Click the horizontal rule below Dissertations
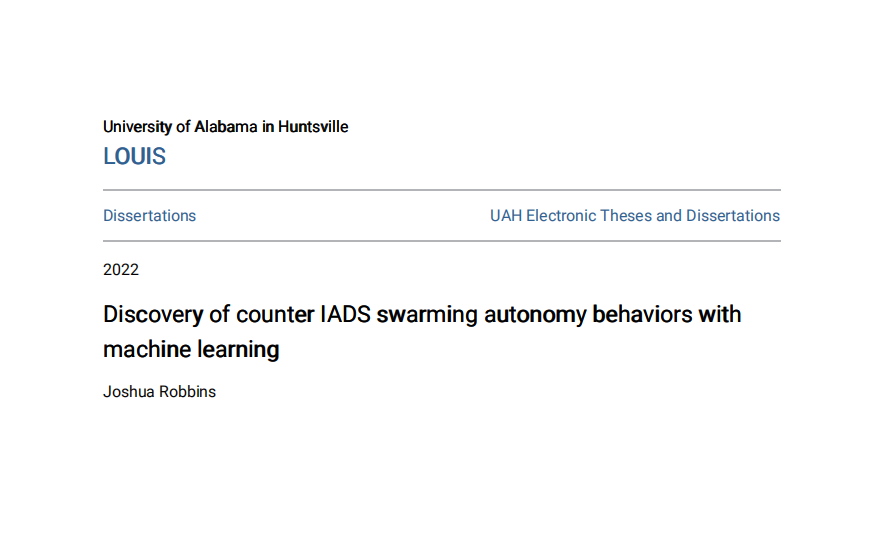Image resolution: width=884 pixels, height=544 pixels. point(441,241)
